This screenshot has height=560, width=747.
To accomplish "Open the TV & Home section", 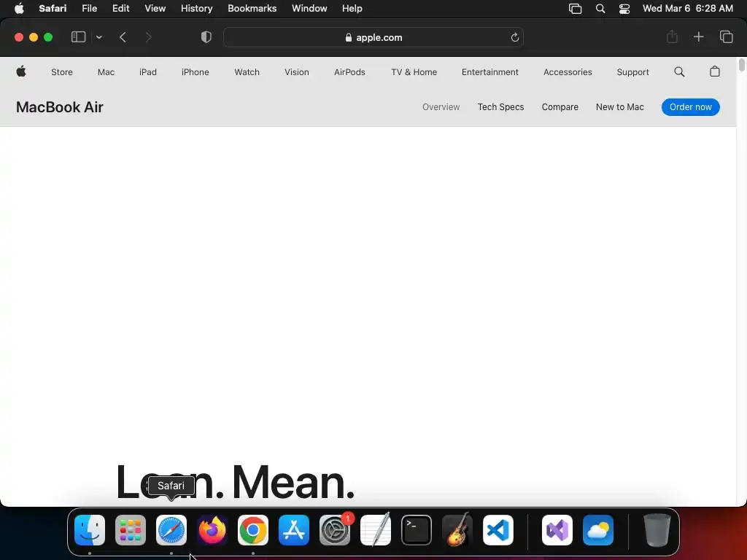I will click(414, 72).
